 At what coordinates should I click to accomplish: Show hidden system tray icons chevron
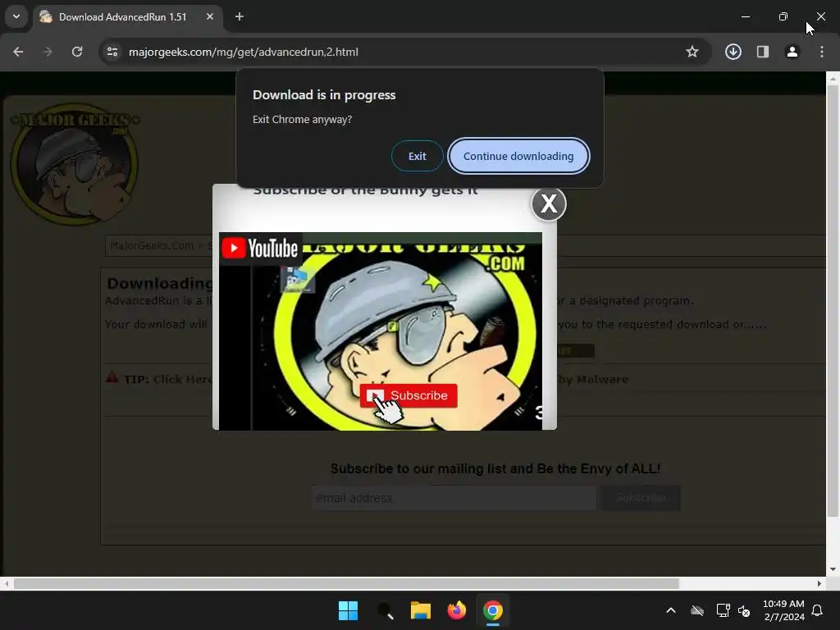click(671, 610)
